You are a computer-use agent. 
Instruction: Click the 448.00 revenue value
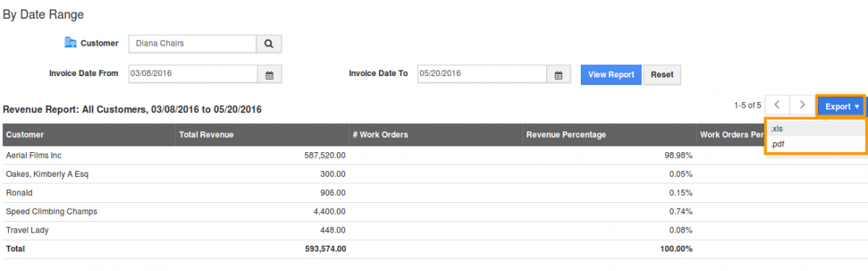click(333, 230)
